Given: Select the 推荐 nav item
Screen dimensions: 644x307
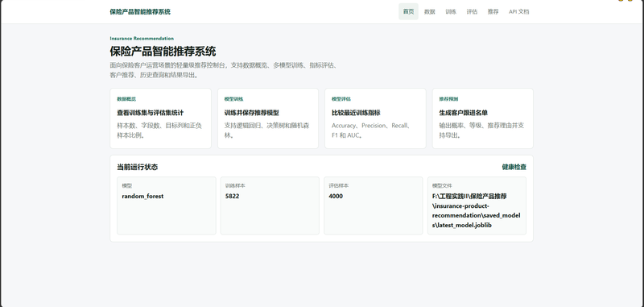Looking at the screenshot, I should point(493,11).
